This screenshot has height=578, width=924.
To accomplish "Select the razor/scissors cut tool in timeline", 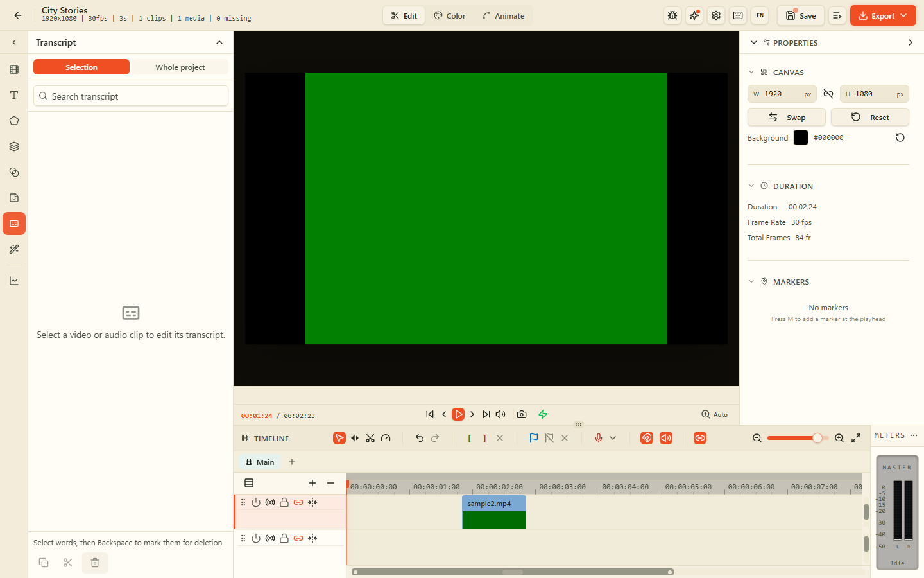I will pos(370,438).
